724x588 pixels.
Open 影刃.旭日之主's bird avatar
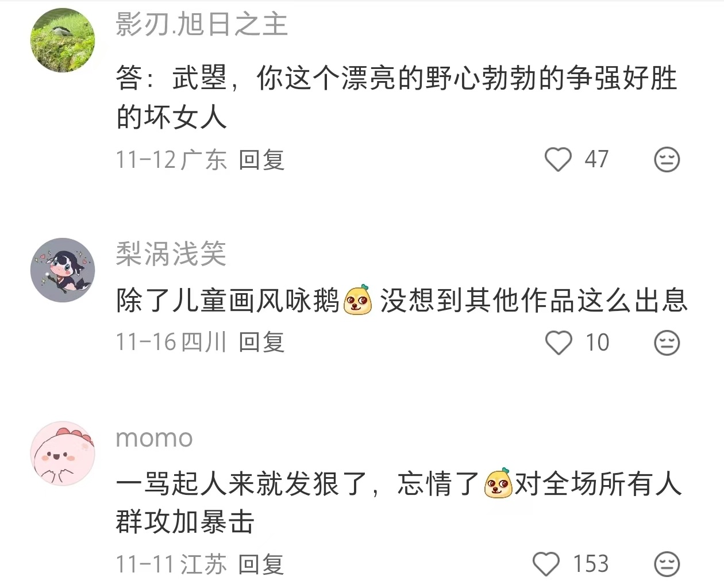point(62,40)
